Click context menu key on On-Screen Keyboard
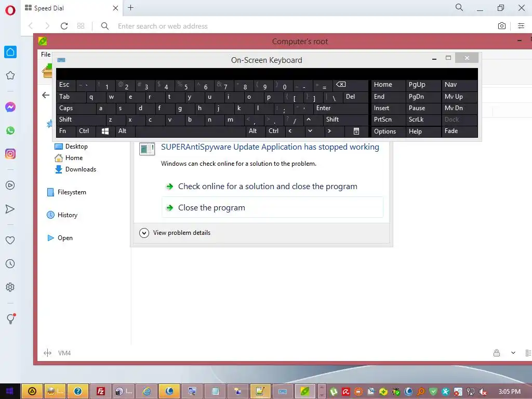Image resolution: width=532 pixels, height=399 pixels. (x=356, y=131)
